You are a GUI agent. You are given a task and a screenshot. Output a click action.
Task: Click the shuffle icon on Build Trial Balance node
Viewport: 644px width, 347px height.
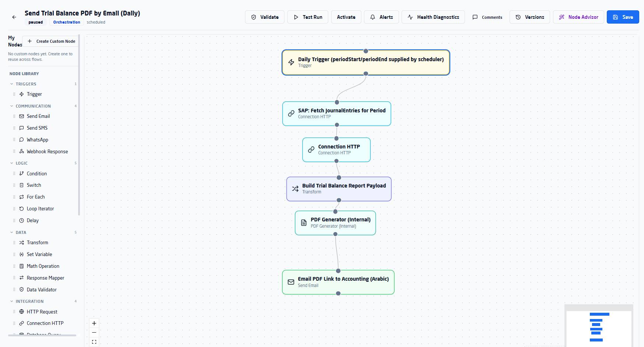click(295, 189)
